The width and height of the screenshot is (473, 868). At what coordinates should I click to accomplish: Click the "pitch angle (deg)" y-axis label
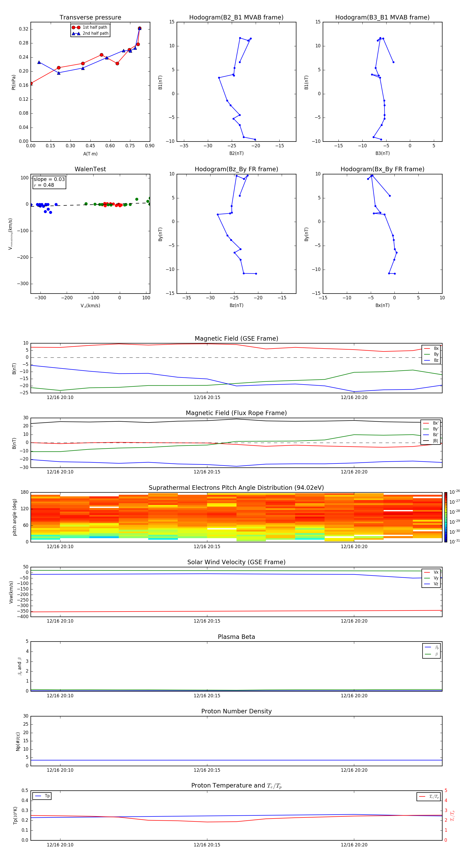pyautogui.click(x=14, y=517)
